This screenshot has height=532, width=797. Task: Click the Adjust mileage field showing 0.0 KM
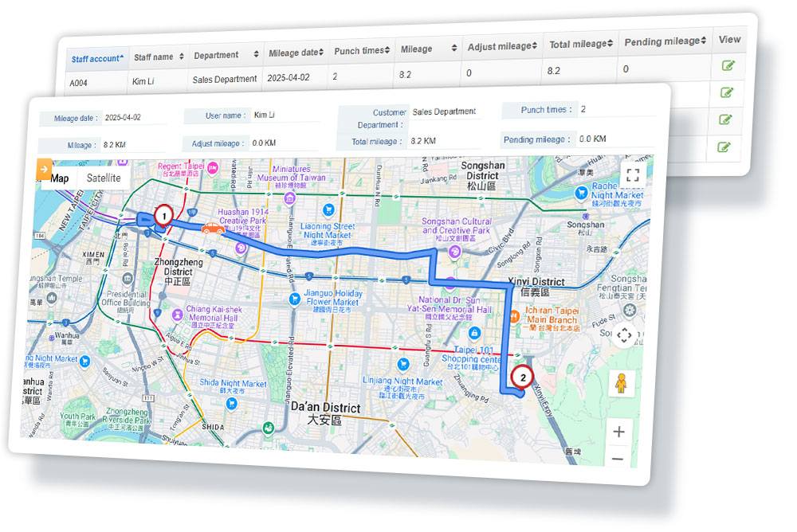(285, 143)
